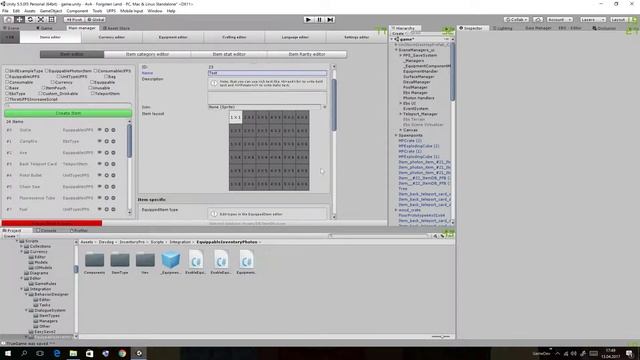The height and width of the screenshot is (360, 640).
Task: Click the Step frame button
Action: click(331, 20)
